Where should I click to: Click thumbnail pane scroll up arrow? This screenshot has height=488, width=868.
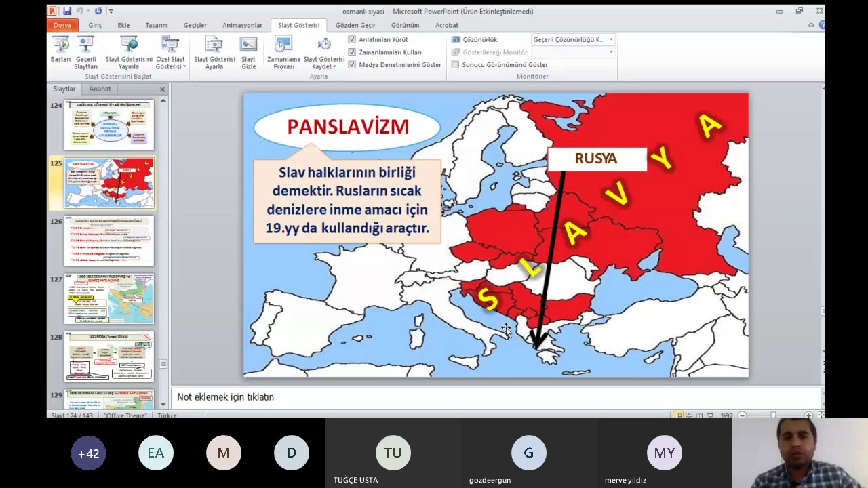click(x=163, y=100)
